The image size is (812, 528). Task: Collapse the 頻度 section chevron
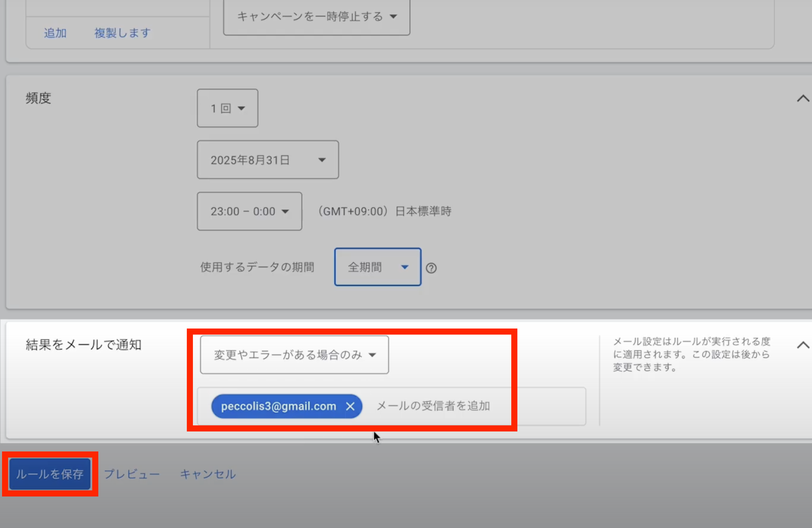(803, 99)
